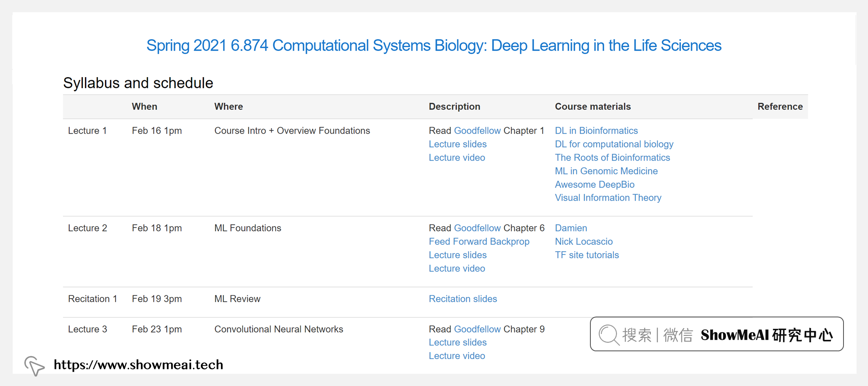Open the Nick Locascio link
Image resolution: width=868 pixels, height=386 pixels.
(x=583, y=241)
